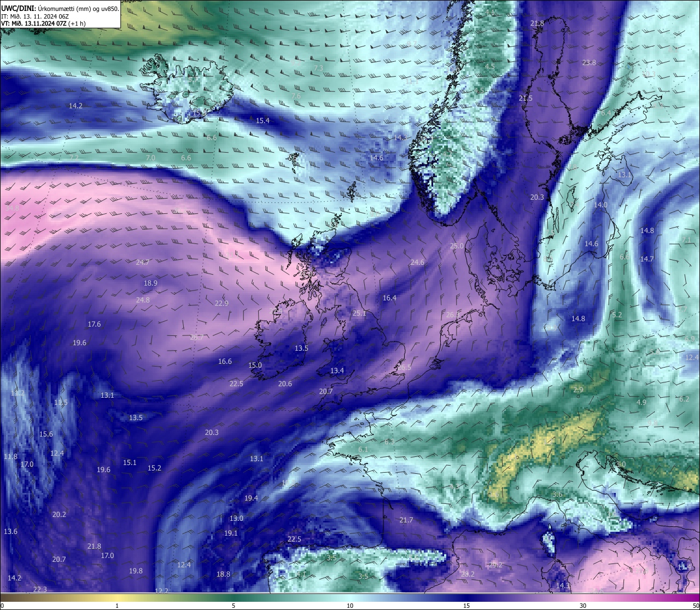
Task: Select the VT: Mið. 13.11.2024 07Z line
Action: click(43, 24)
